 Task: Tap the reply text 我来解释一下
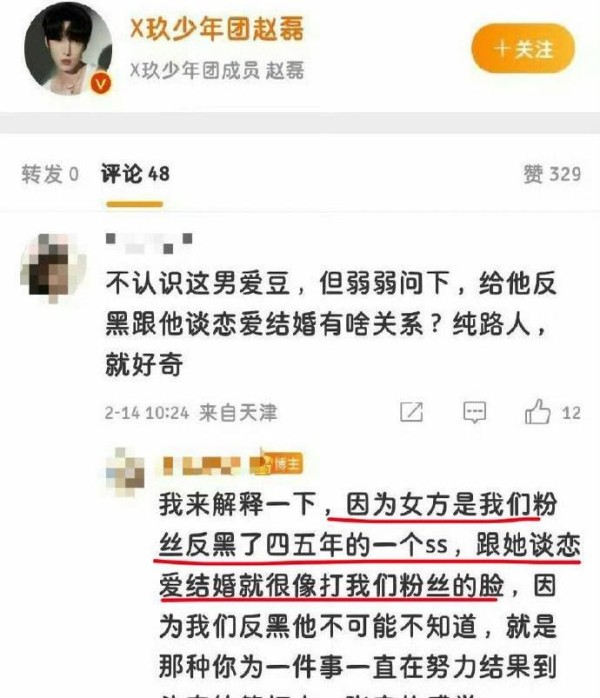[238, 504]
